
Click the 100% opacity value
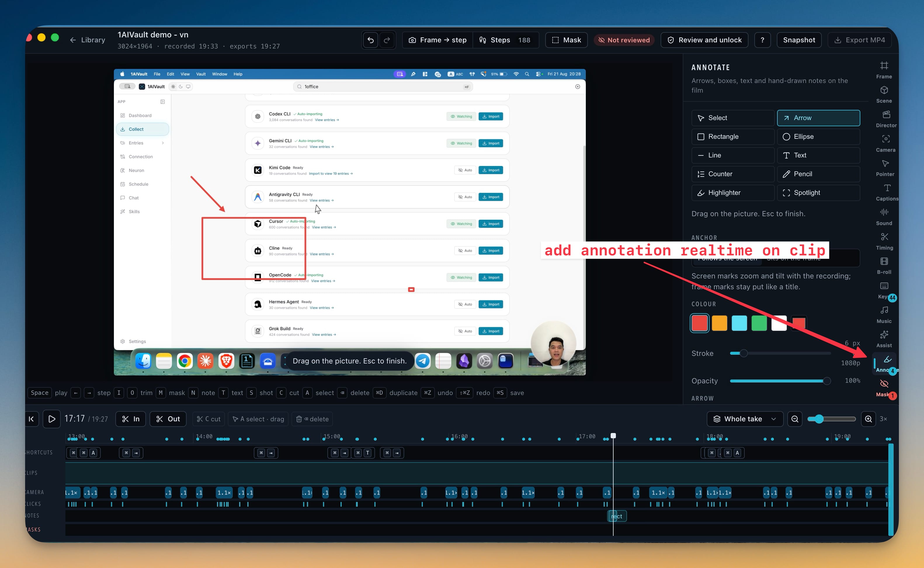[852, 380]
